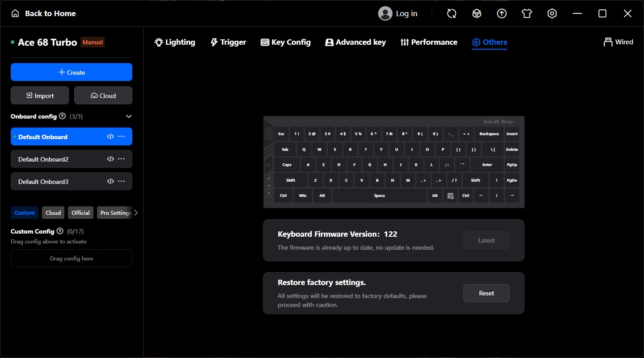Click the PgDn key on the keyboard
Screen dimensions: 644x358
[x=512, y=180]
